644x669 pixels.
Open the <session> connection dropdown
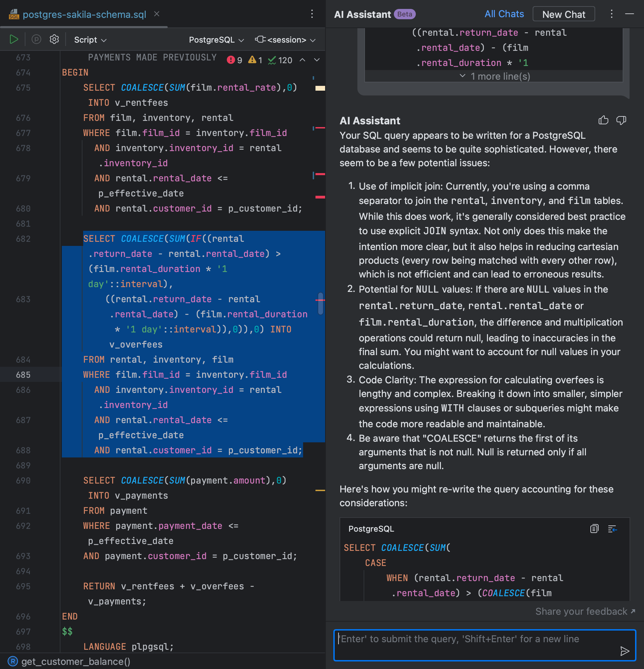tap(286, 39)
